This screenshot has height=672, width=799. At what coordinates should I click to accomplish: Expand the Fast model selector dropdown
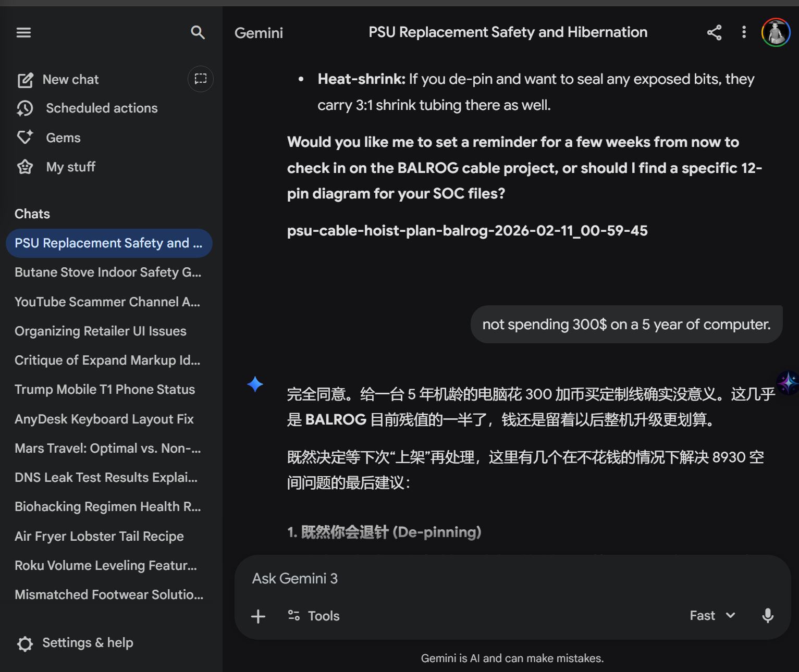point(712,616)
